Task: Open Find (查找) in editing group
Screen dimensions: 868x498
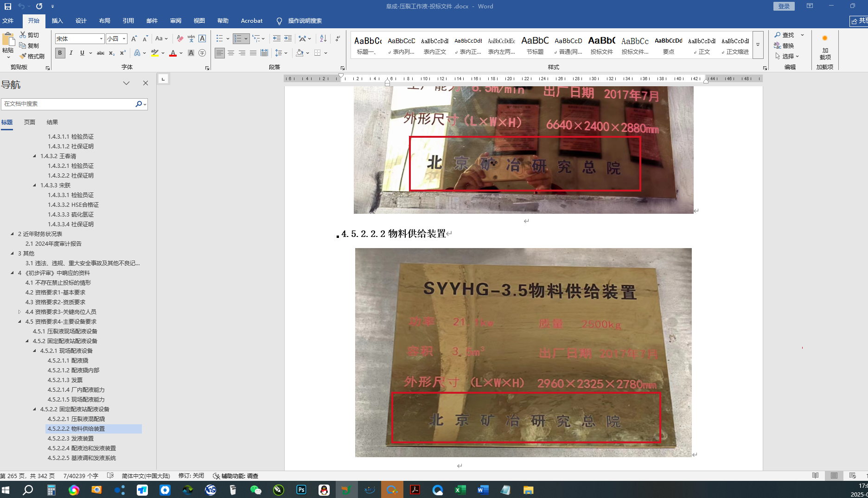Action: [784, 35]
